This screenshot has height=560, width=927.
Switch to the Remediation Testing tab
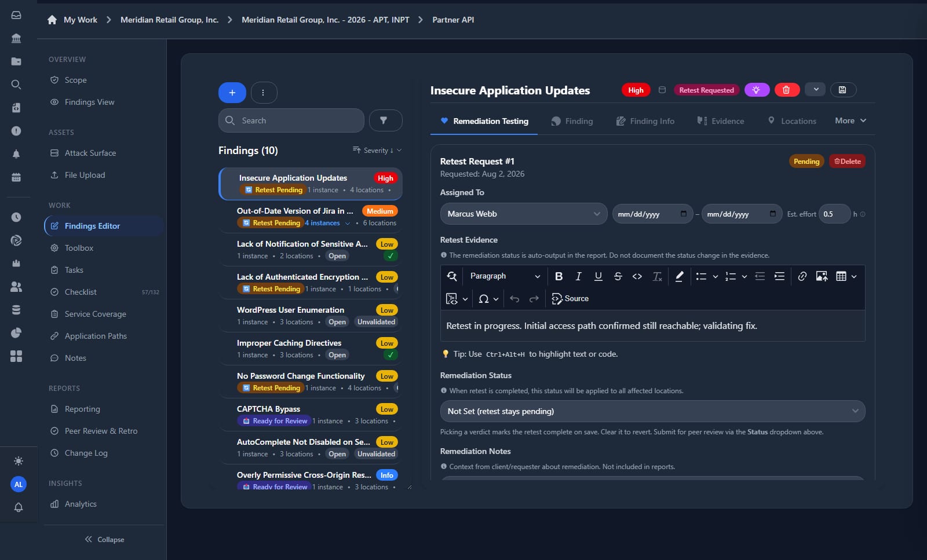click(484, 121)
